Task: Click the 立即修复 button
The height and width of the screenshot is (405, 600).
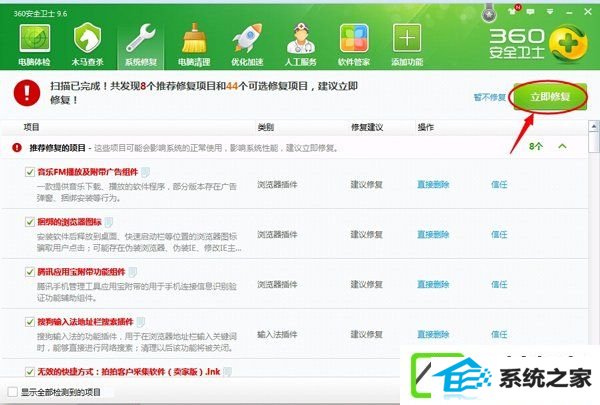Action: click(546, 97)
